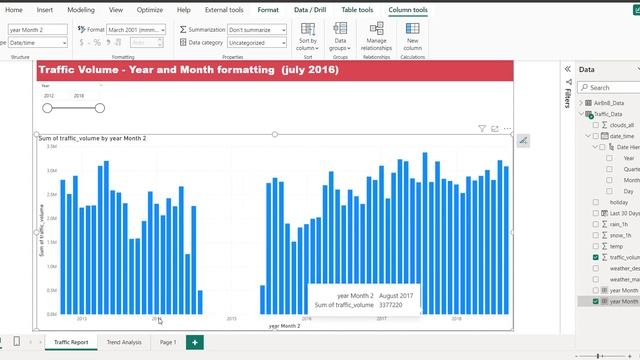Click the Year slicer end value 2018

coord(79,96)
